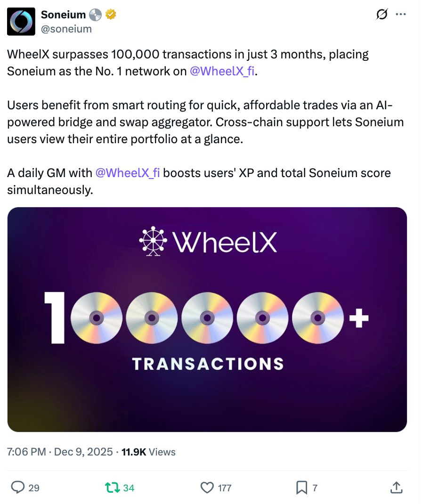
Task: Open the share menu with the upload arrow
Action: pyautogui.click(x=397, y=488)
